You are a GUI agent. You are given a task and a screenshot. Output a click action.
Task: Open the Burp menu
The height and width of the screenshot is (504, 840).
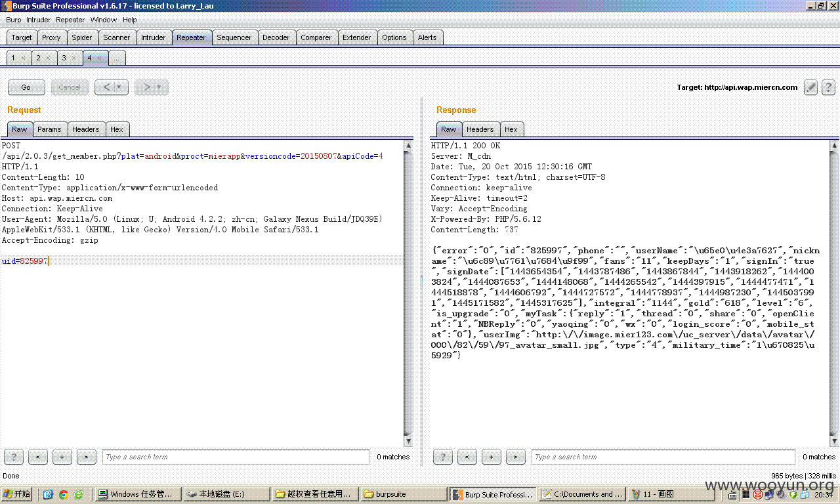coord(13,20)
